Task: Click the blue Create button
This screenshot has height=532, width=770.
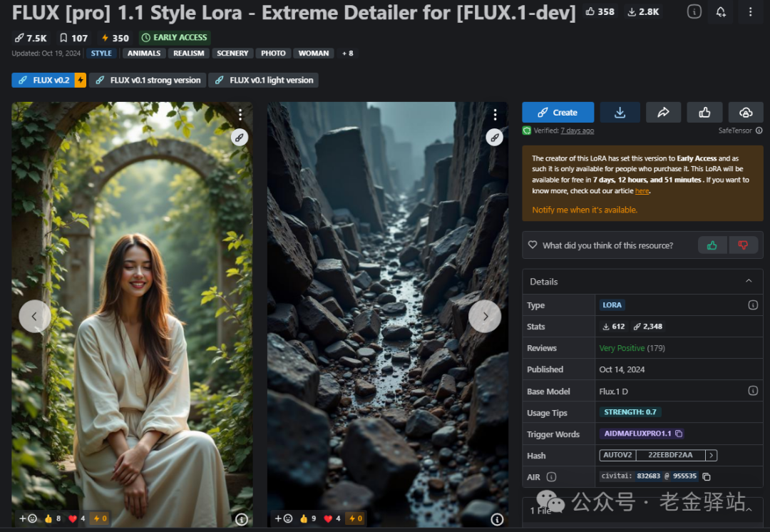Action: [558, 113]
